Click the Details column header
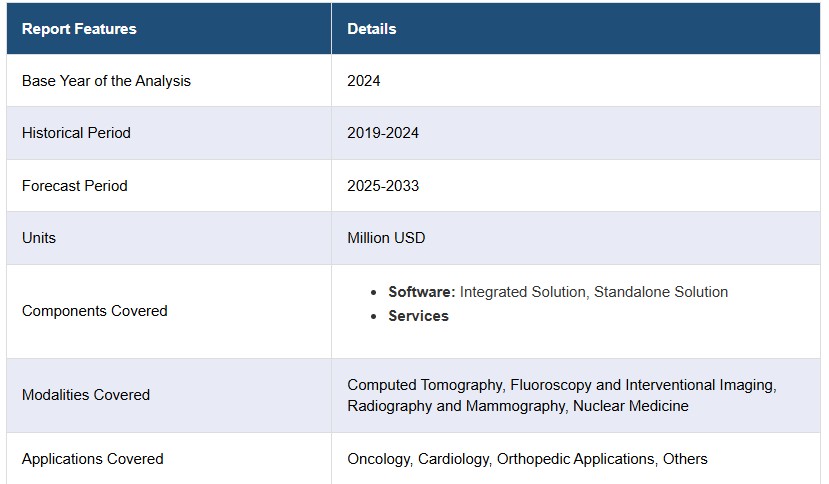Viewport: 829px width, 484px height. tap(372, 29)
